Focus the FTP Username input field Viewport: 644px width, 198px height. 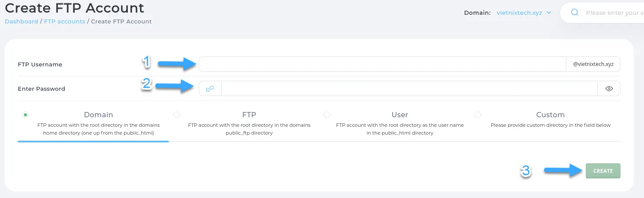tap(382, 64)
